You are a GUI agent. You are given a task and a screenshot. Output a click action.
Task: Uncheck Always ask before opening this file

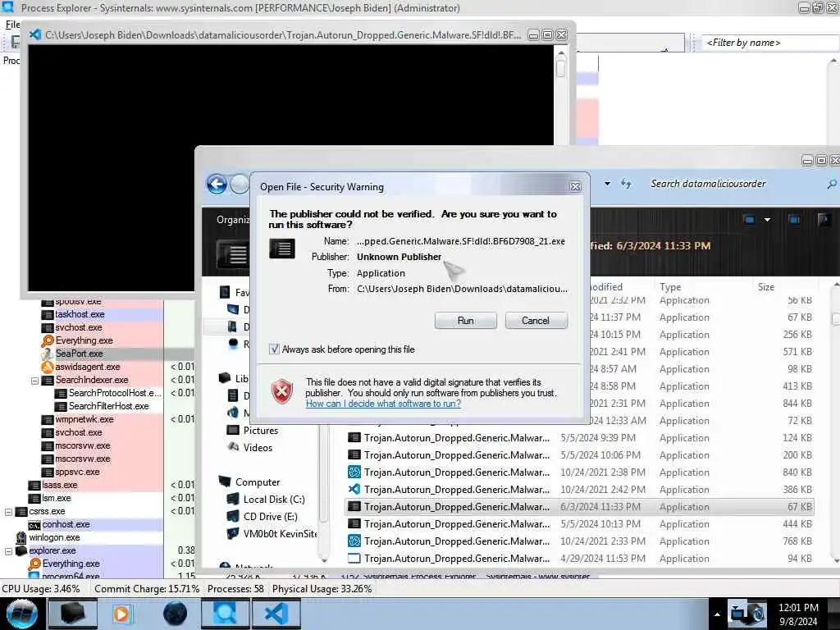tap(274, 349)
